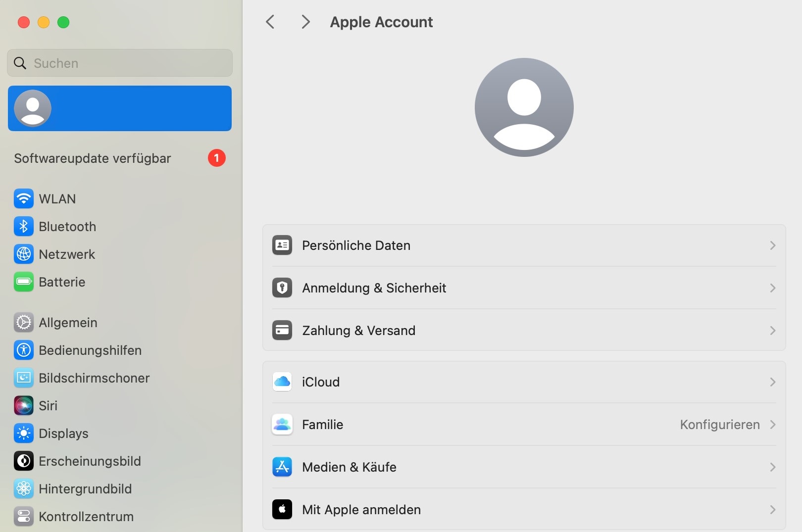Image resolution: width=802 pixels, height=532 pixels.
Task: Open the Batterie settings icon
Action: pos(24,282)
